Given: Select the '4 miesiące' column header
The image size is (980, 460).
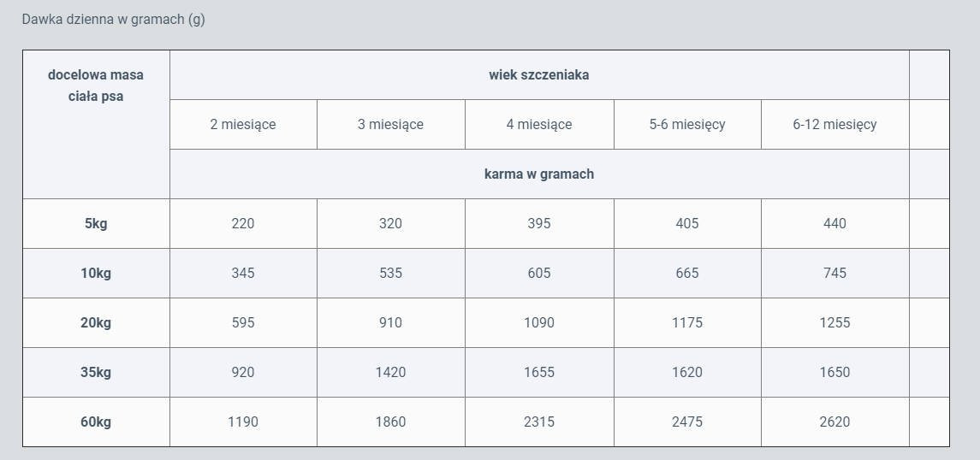Looking at the screenshot, I should click(x=539, y=124).
